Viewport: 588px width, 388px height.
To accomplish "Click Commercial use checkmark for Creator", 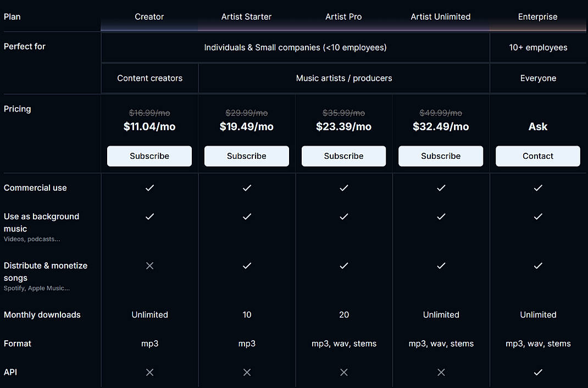I will coord(149,188).
